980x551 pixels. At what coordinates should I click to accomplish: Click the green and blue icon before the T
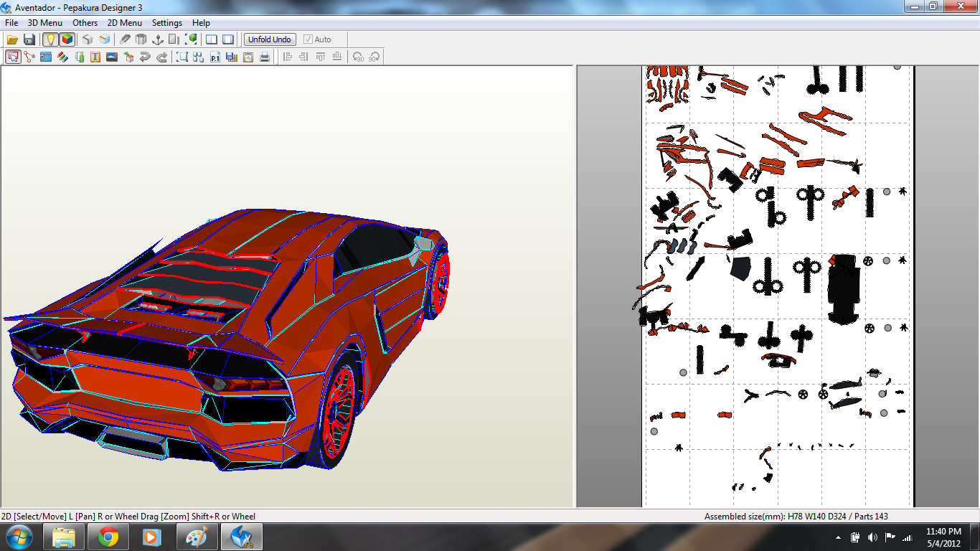pyautogui.click(x=79, y=57)
